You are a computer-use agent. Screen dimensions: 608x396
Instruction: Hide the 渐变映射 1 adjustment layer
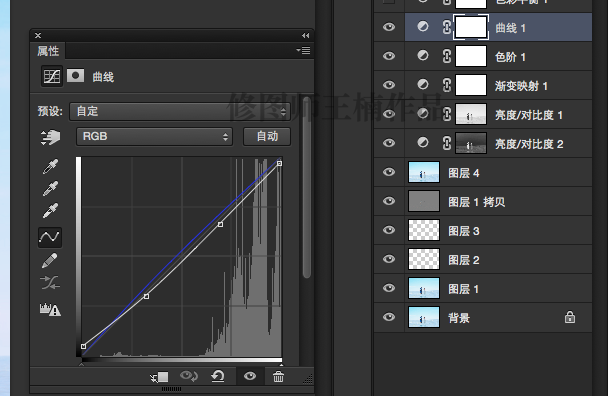389,85
